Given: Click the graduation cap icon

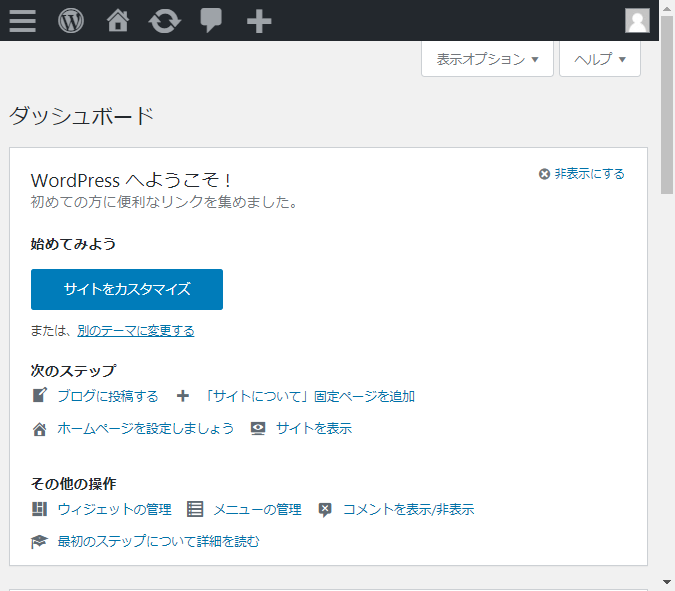Looking at the screenshot, I should (39, 541).
